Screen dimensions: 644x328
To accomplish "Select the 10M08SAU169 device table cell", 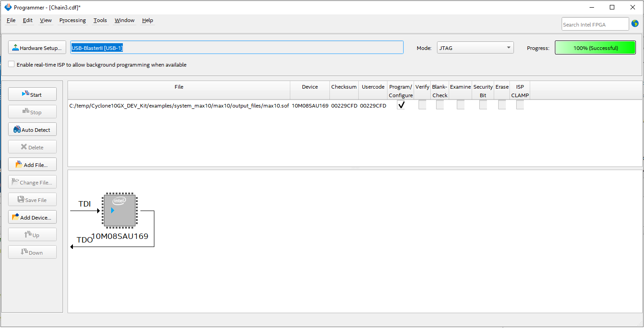I will [x=310, y=106].
